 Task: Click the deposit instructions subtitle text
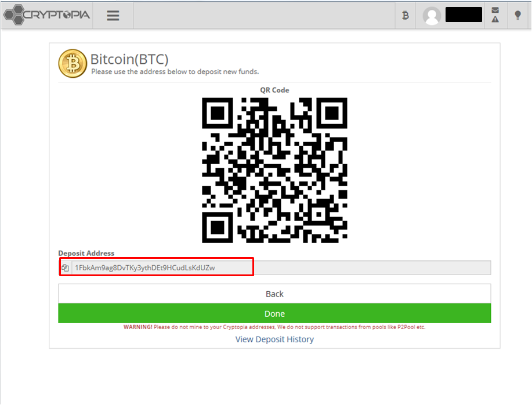[175, 72]
